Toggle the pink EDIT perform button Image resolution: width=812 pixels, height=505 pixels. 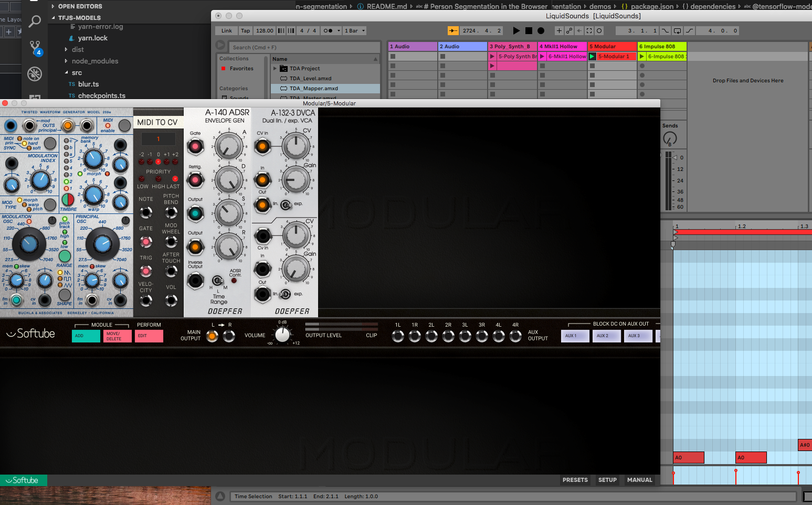pos(149,336)
